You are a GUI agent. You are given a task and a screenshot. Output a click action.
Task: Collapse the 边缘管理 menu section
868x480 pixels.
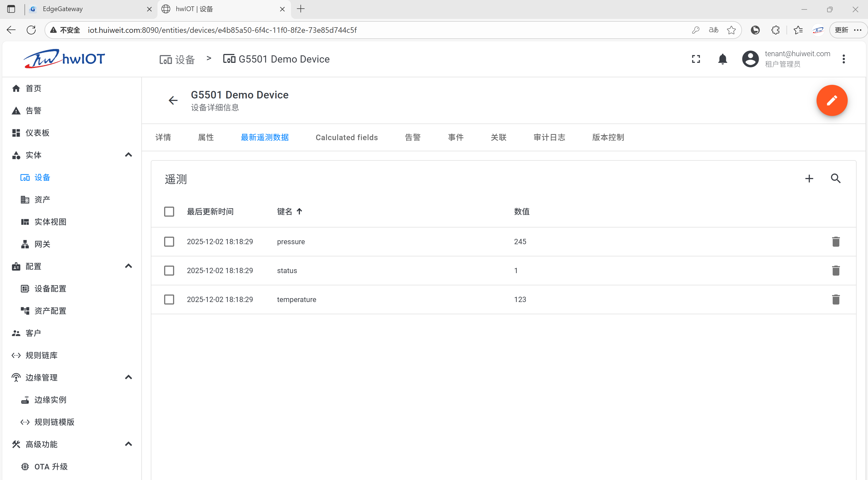[128, 377]
